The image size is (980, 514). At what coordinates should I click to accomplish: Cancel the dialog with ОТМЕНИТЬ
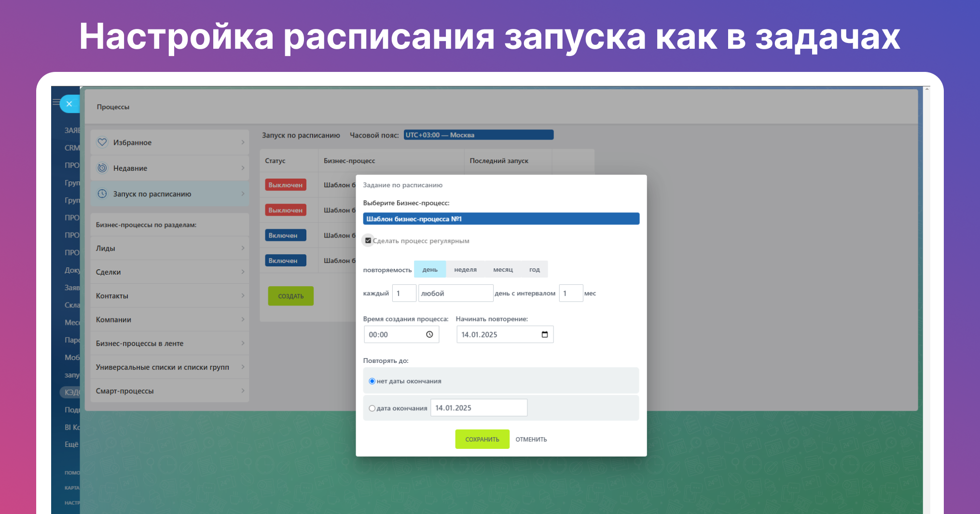coord(531,439)
